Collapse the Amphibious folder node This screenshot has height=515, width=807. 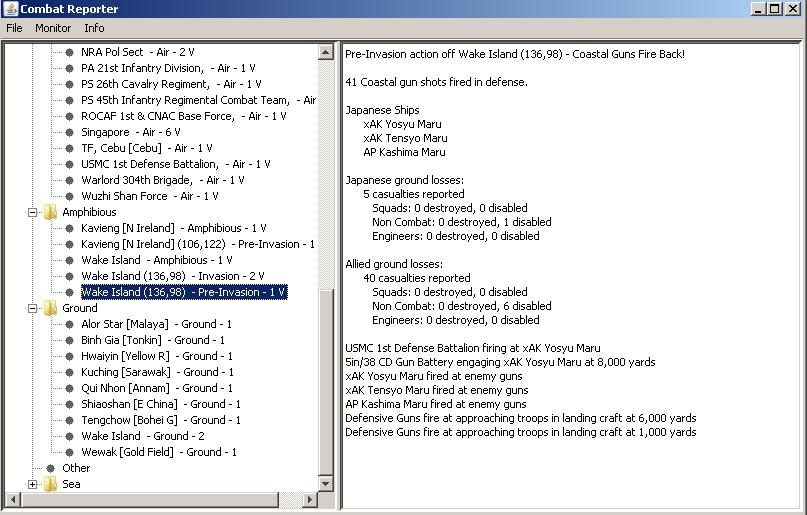pos(32,212)
